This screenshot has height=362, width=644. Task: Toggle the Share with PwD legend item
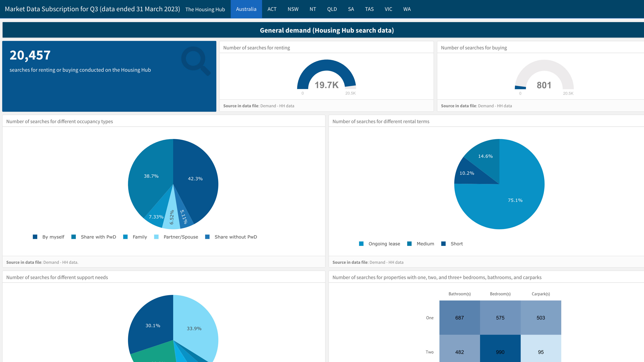tap(98, 237)
